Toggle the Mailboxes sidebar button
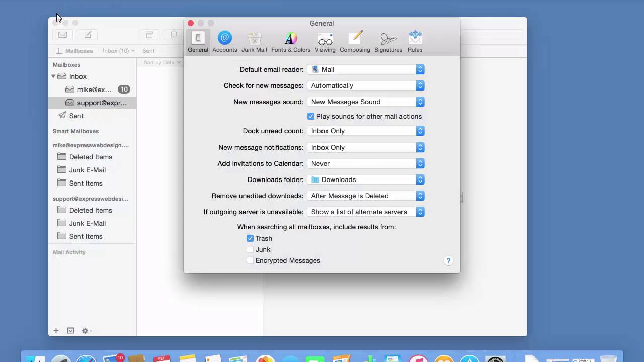 click(x=74, y=51)
